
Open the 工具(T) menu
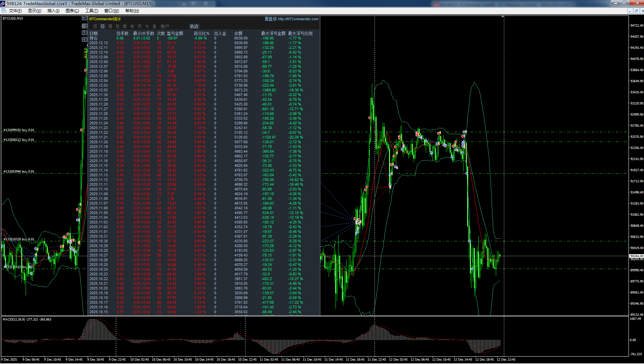(x=92, y=11)
